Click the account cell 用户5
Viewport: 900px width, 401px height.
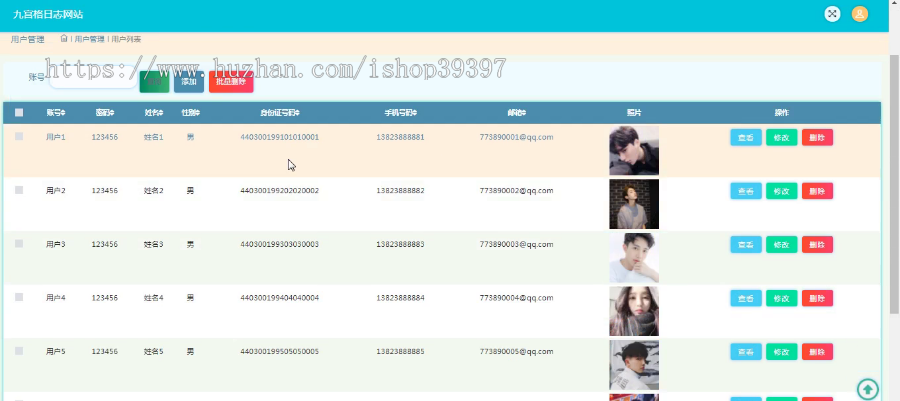[x=56, y=351]
